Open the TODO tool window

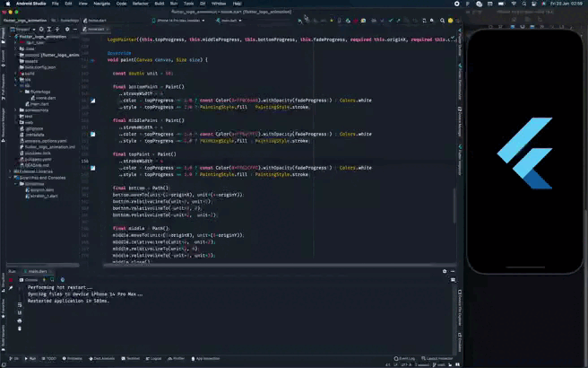(48, 359)
